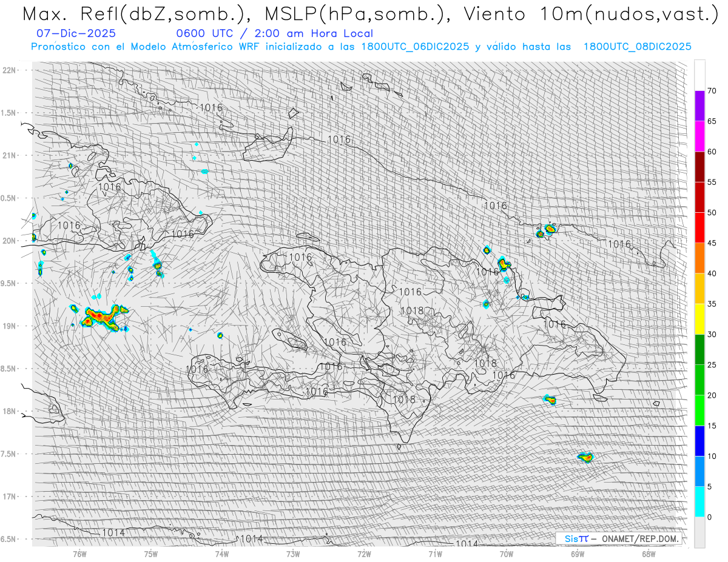Click the purple 65-70 dBZ color swatch
The width and height of the screenshot is (728, 562).
[x=699, y=106]
